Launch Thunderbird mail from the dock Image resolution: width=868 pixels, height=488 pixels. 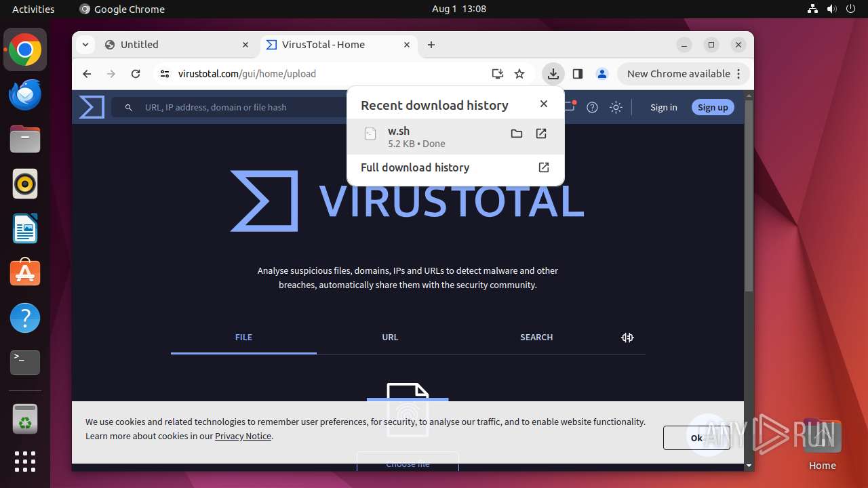pyautogui.click(x=25, y=94)
